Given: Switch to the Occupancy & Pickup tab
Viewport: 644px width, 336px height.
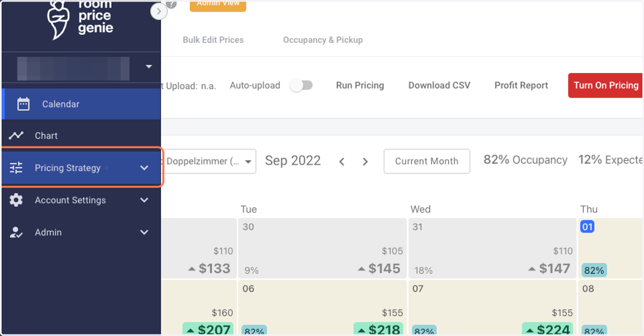Looking at the screenshot, I should tap(323, 40).
